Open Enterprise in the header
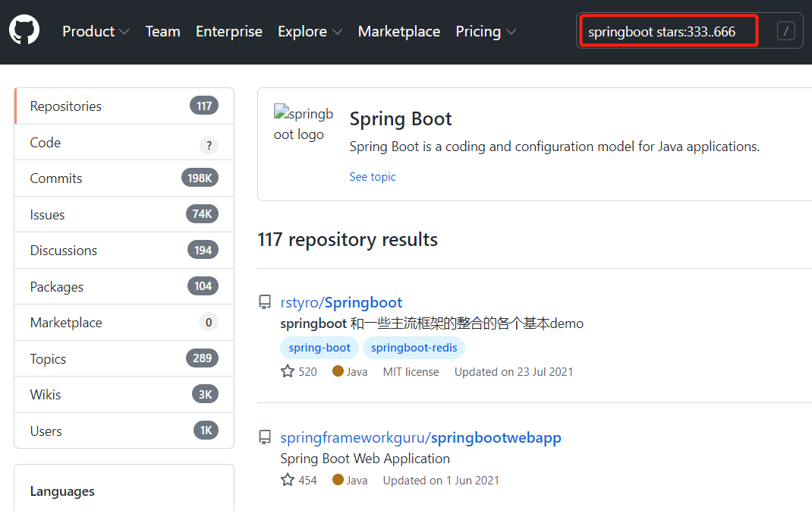The width and height of the screenshot is (812, 511). pos(228,31)
